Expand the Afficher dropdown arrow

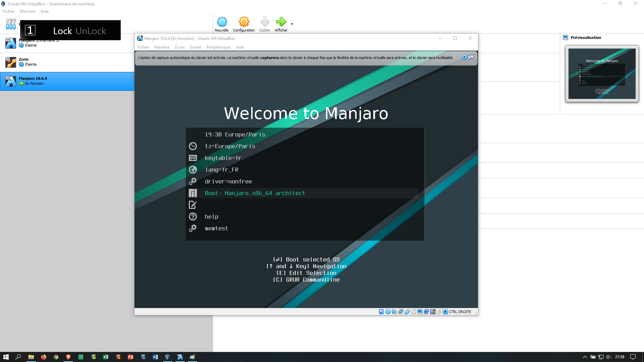click(x=292, y=24)
